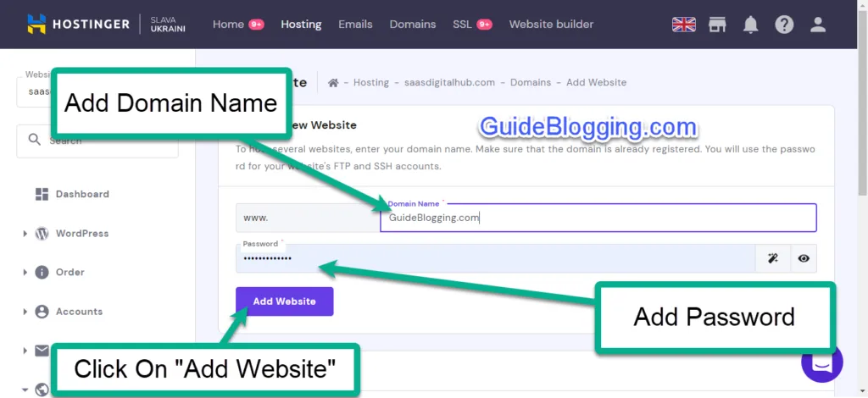Open the help question mark icon
Viewport: 868px width, 398px height.
click(784, 25)
